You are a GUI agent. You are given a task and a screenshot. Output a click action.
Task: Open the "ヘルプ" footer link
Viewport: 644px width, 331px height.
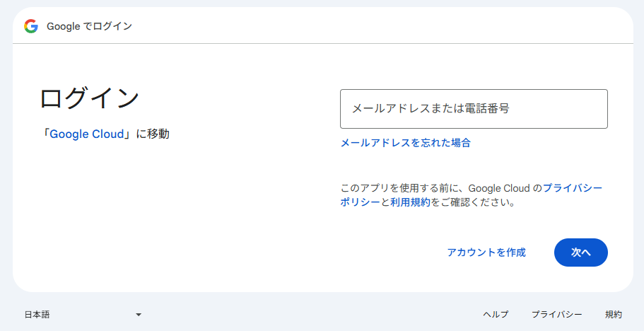point(496,314)
